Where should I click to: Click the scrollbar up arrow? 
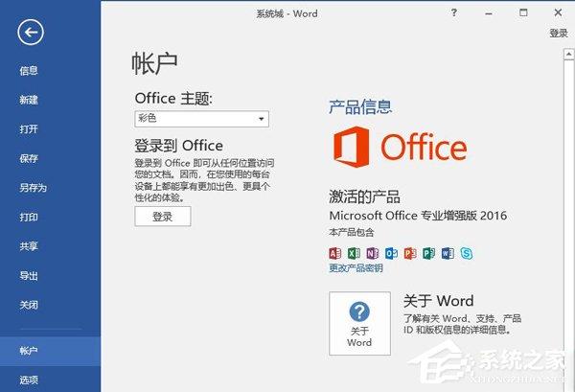[x=568, y=55]
